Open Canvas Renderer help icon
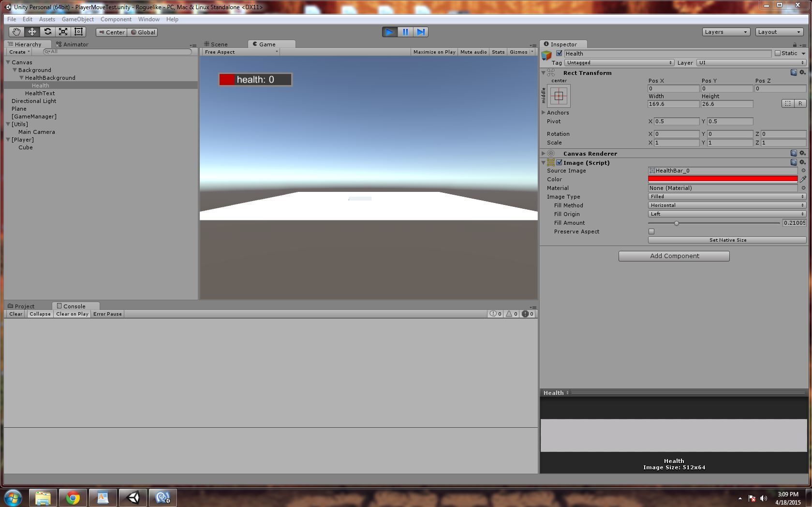The image size is (812, 507). [x=794, y=153]
